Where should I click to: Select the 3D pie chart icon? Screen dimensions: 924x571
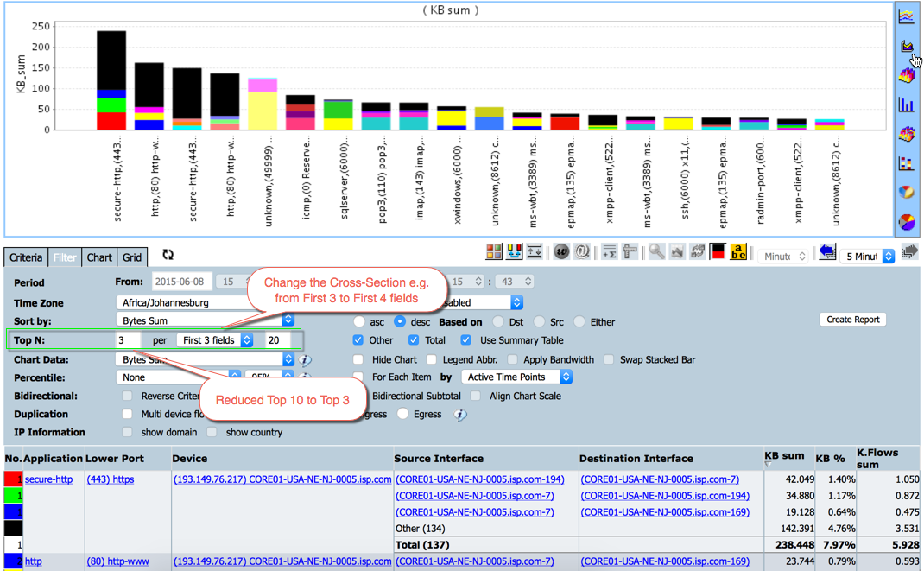coord(907,192)
